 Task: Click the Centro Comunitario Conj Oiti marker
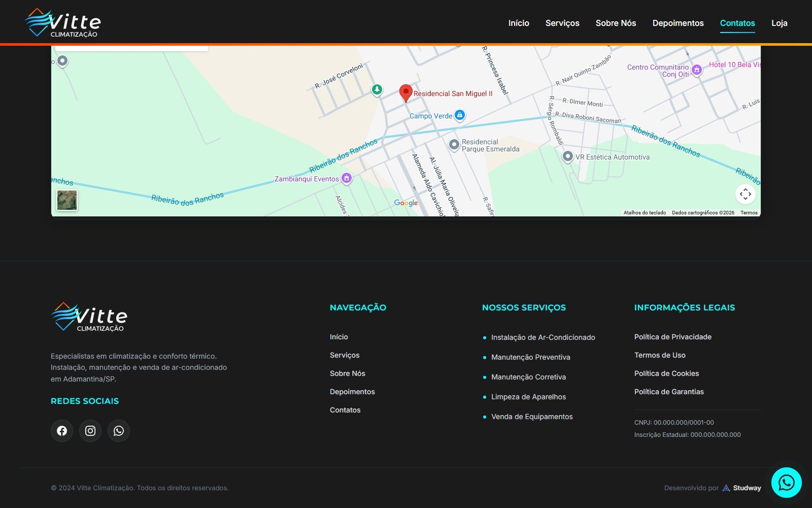click(697, 70)
